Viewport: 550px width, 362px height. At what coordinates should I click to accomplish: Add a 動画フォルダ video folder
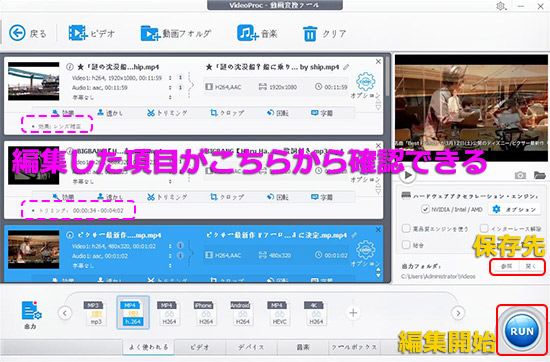[150, 34]
